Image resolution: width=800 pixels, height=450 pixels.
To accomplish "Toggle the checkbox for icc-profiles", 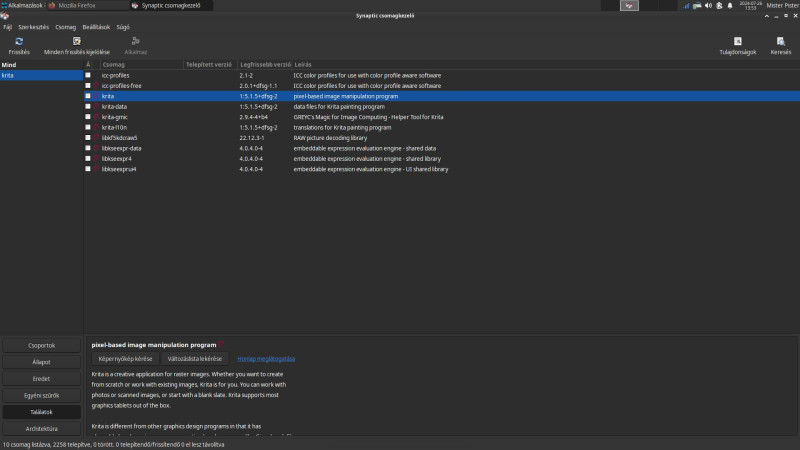I will [x=88, y=76].
